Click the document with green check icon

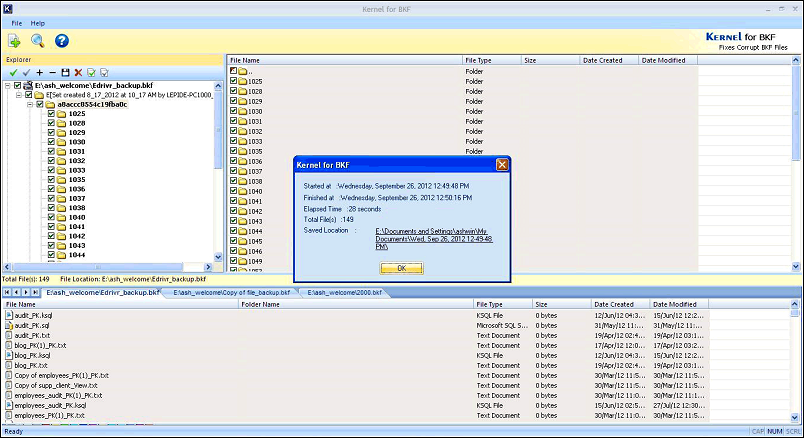click(91, 73)
